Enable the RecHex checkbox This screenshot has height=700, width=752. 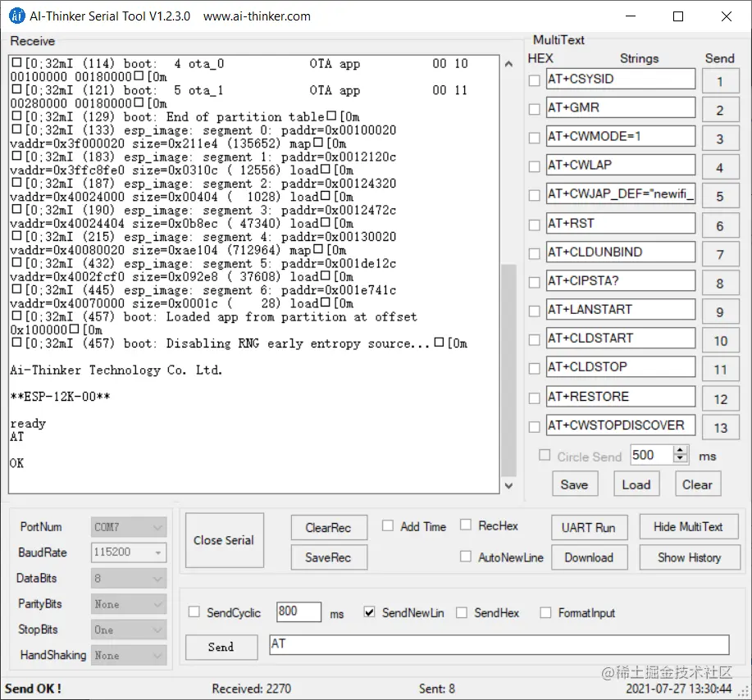coord(465,525)
